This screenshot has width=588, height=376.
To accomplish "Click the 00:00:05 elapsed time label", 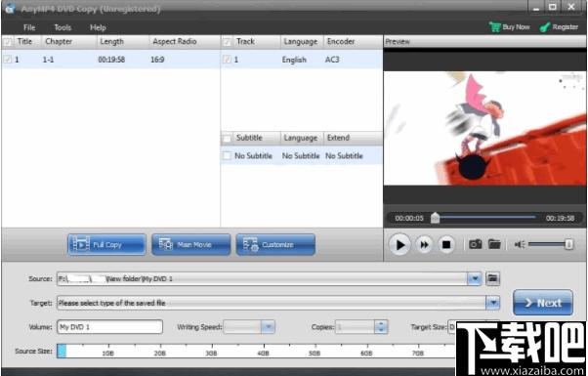I will pos(408,218).
